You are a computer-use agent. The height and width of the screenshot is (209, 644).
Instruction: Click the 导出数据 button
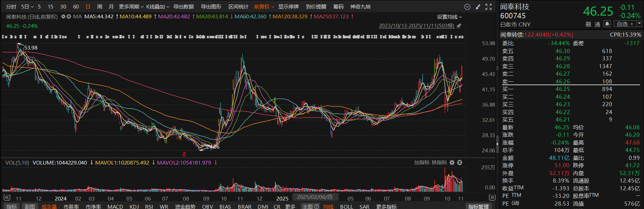coord(184,7)
